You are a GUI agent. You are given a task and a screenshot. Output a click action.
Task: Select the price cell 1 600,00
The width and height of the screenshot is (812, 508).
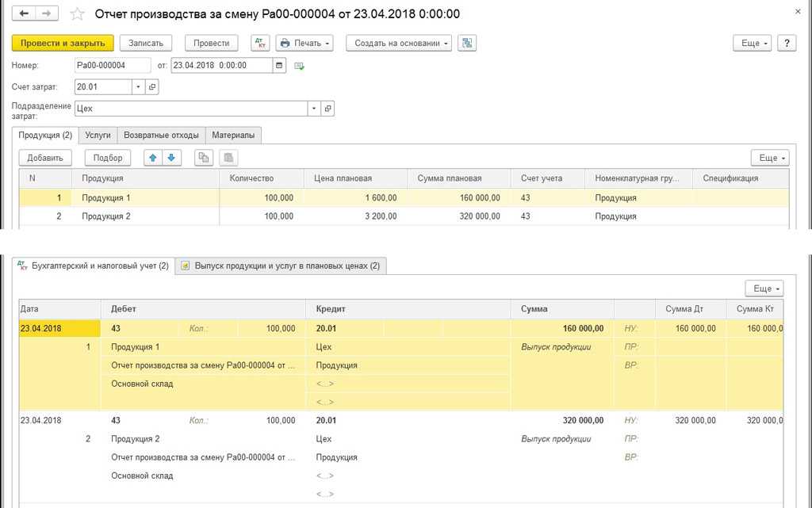(356, 197)
